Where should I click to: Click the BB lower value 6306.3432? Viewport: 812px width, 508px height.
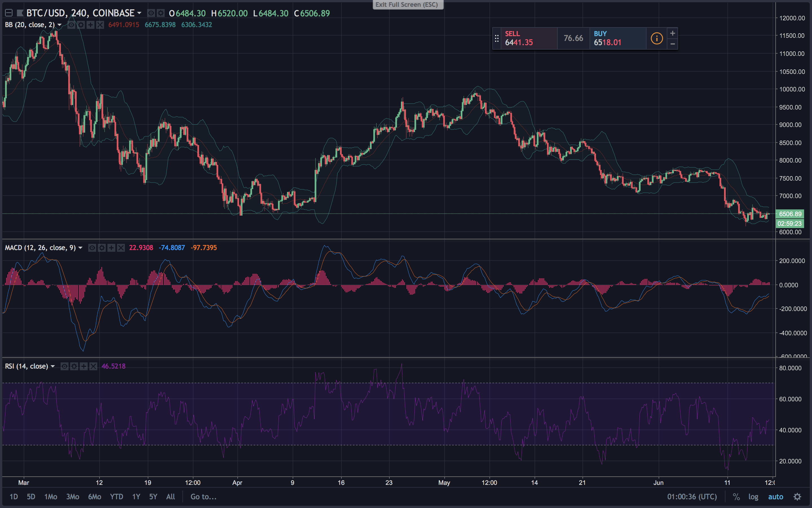(197, 25)
